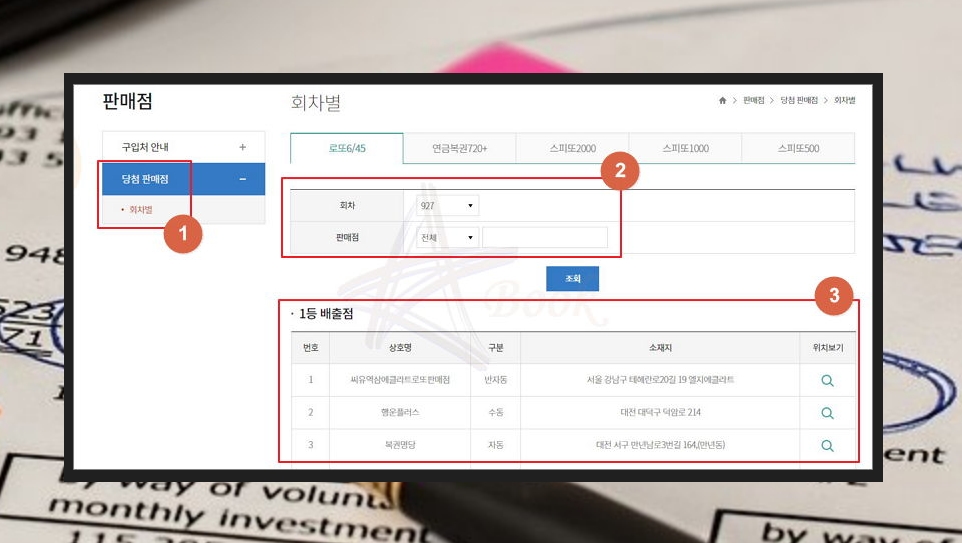Click the 회차별 page title
The width and height of the screenshot is (962, 543).
tap(315, 102)
